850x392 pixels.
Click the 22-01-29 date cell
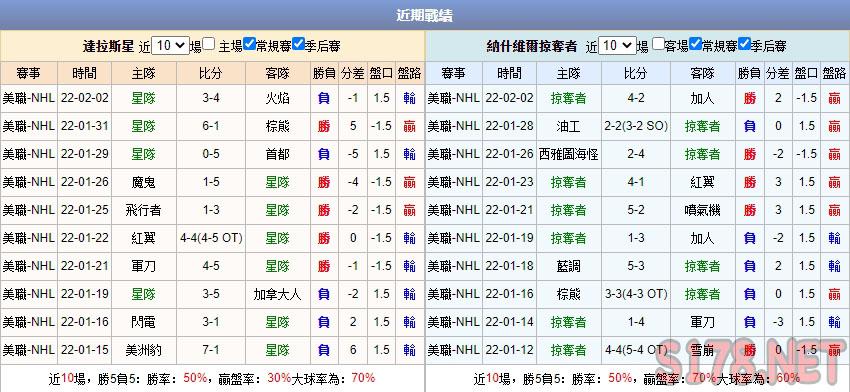[85, 154]
